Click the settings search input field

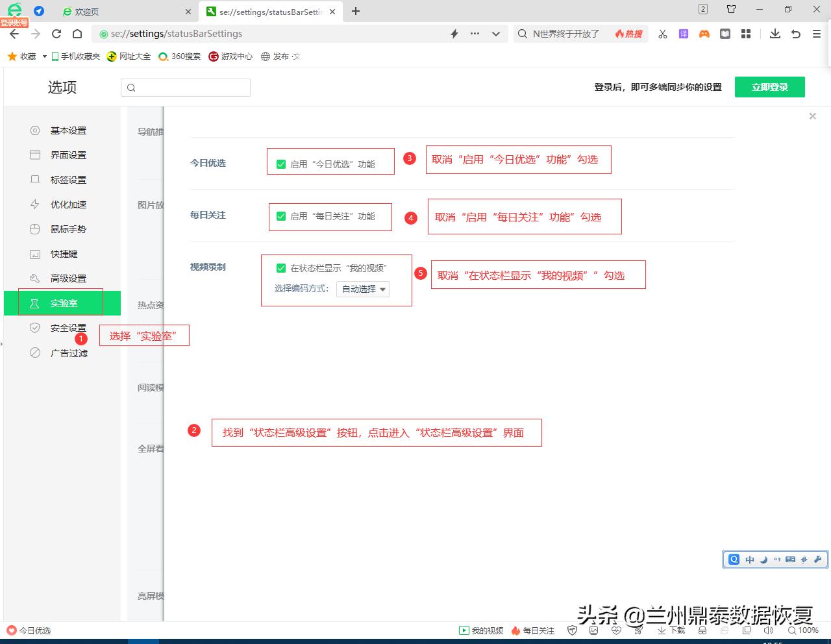point(185,87)
